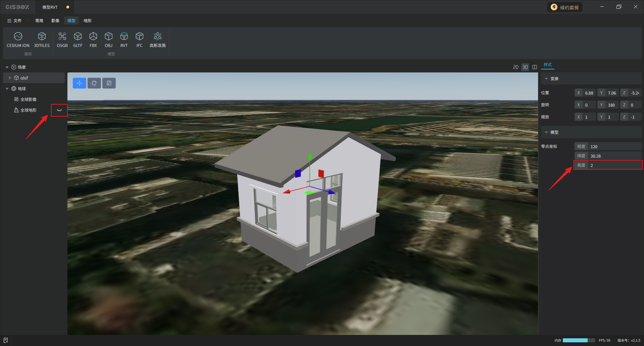Toggle visibility of 全球地形 layer
Screen dimensions: 644x346
pyautogui.click(x=59, y=110)
